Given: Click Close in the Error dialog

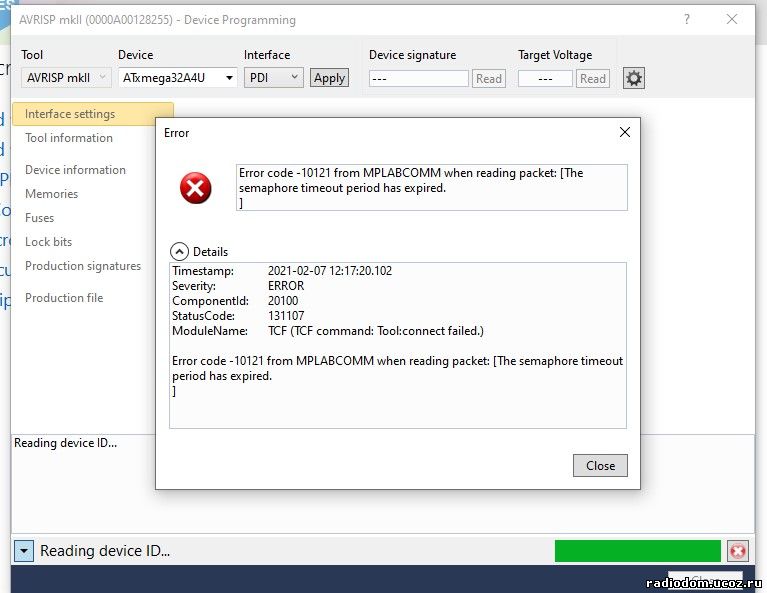Looking at the screenshot, I should tap(600, 466).
